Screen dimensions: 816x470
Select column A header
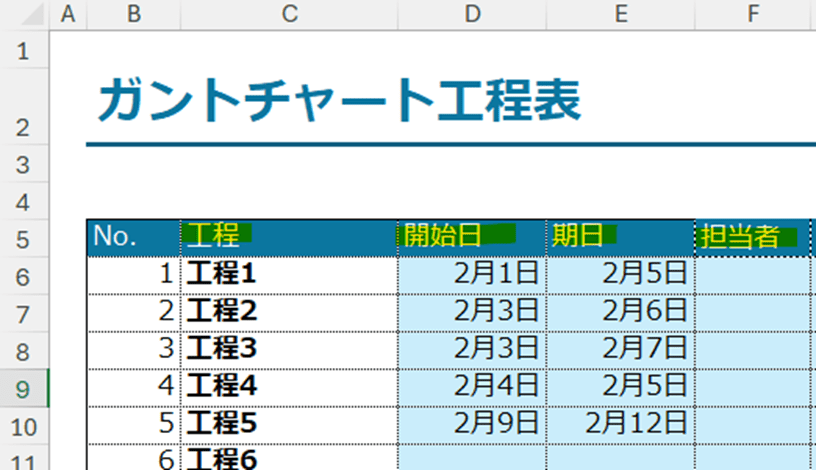pos(68,14)
